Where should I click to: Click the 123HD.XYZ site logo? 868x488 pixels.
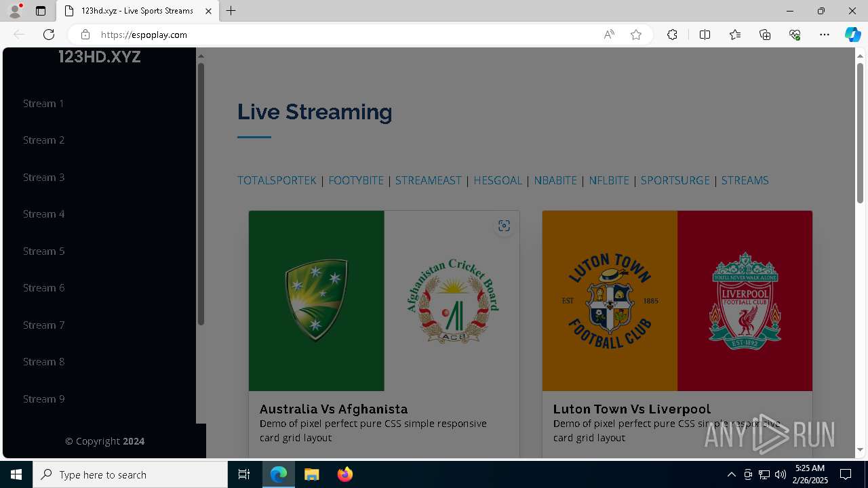[100, 57]
